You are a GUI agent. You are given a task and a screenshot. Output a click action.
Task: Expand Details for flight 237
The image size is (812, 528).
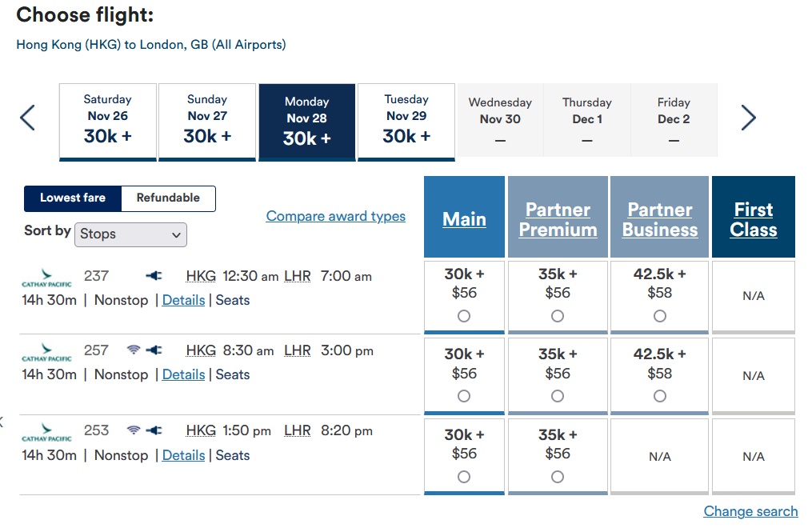click(183, 301)
